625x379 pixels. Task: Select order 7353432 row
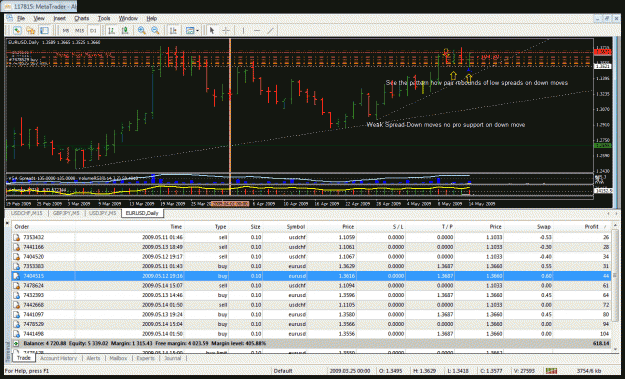[x=311, y=237]
